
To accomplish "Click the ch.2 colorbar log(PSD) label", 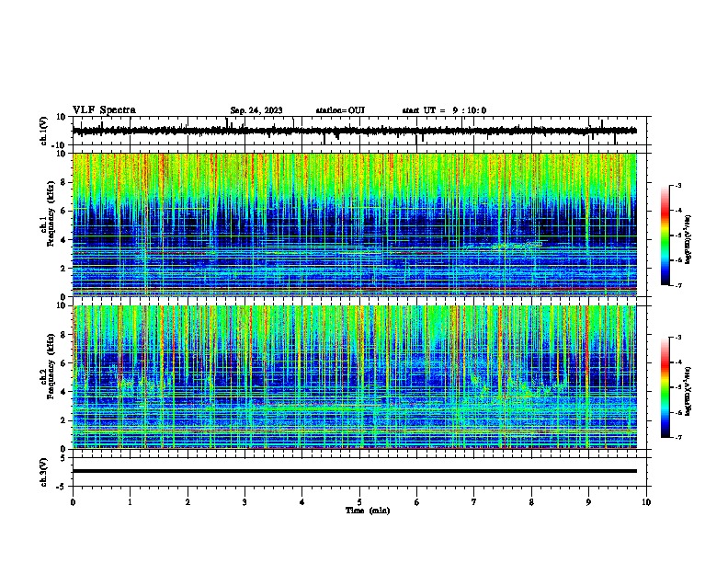I will (x=688, y=391).
